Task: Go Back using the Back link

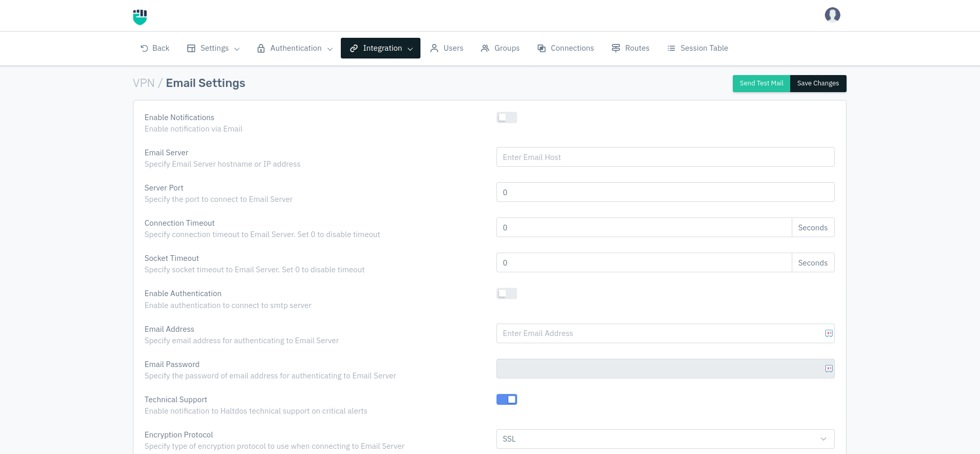Action: coord(155,48)
